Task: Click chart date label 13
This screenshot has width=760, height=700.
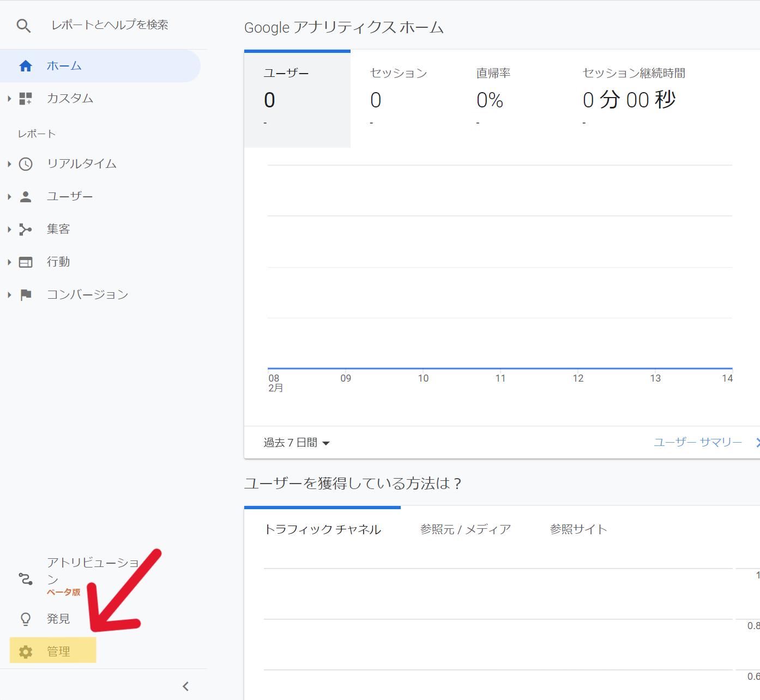Action: (x=655, y=378)
